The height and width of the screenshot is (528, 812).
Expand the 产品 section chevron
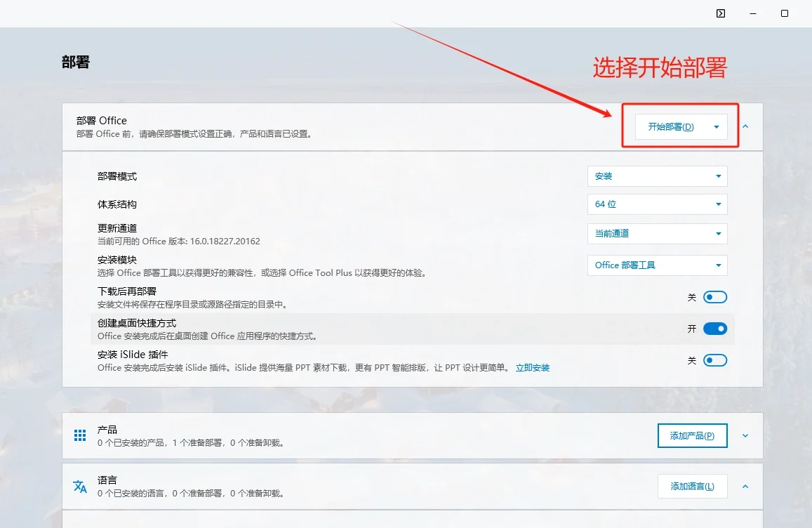pos(745,435)
